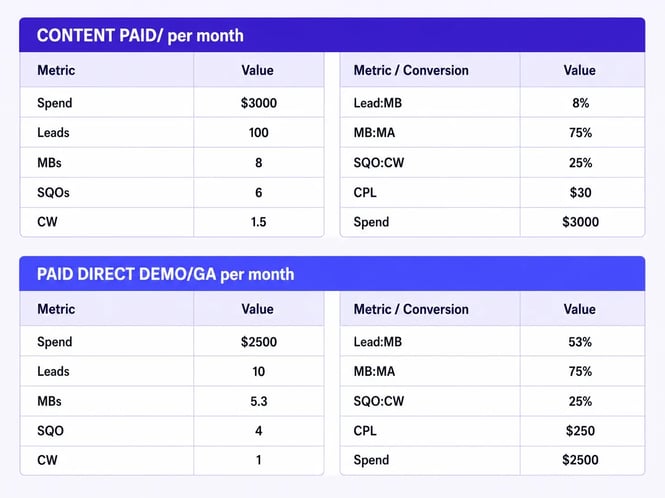The height and width of the screenshot is (498, 665).
Task: Select the Leads value 100
Action: point(259,133)
